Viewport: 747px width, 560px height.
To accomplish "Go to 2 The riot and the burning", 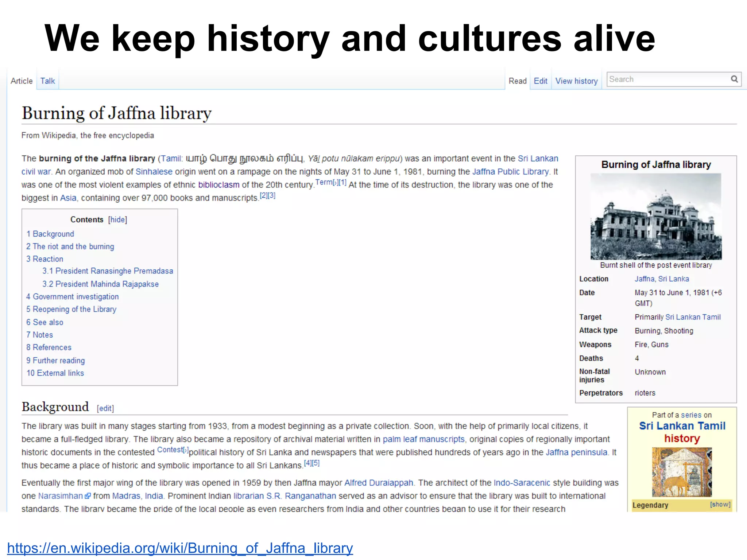I will pyautogui.click(x=70, y=246).
